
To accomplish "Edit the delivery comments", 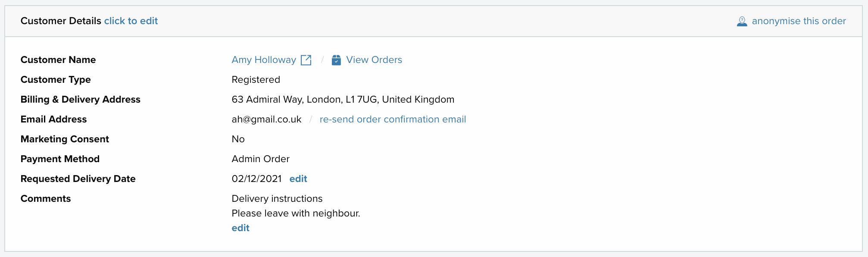I will [x=240, y=228].
